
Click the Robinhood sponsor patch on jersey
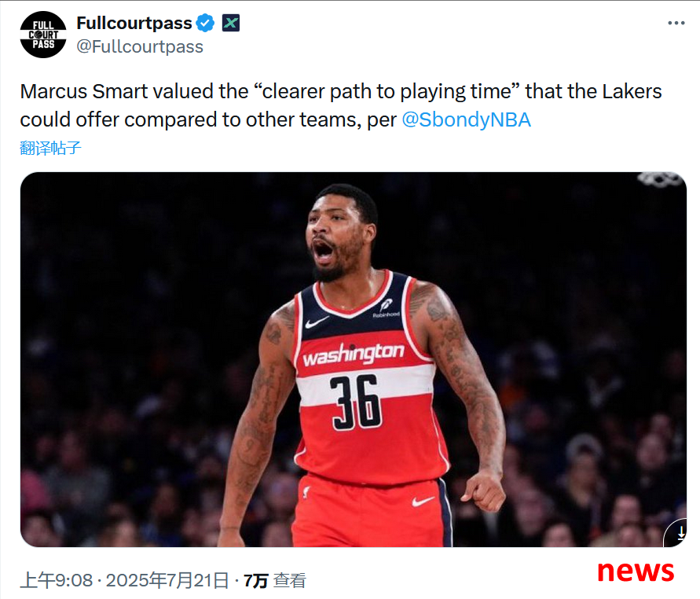tap(387, 308)
